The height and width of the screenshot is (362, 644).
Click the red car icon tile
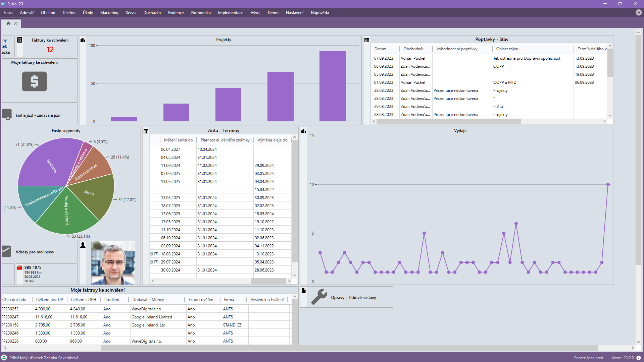(x=20, y=268)
